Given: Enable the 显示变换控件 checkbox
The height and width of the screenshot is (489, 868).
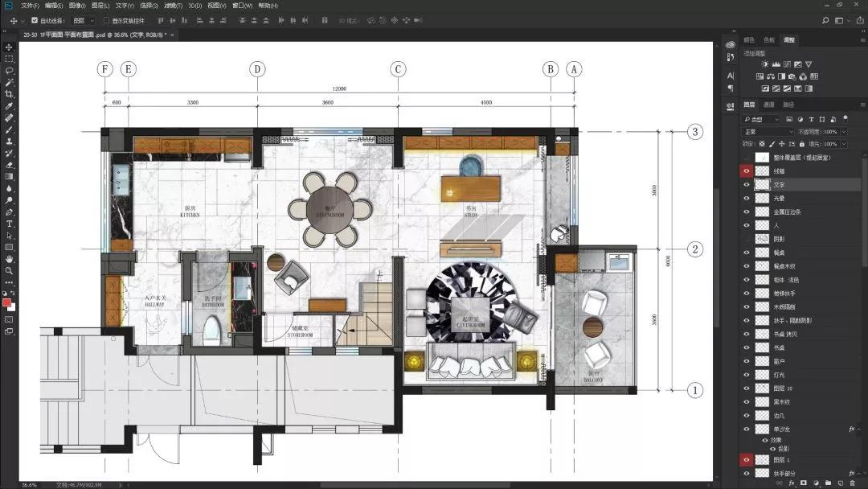Looking at the screenshot, I should [x=106, y=20].
